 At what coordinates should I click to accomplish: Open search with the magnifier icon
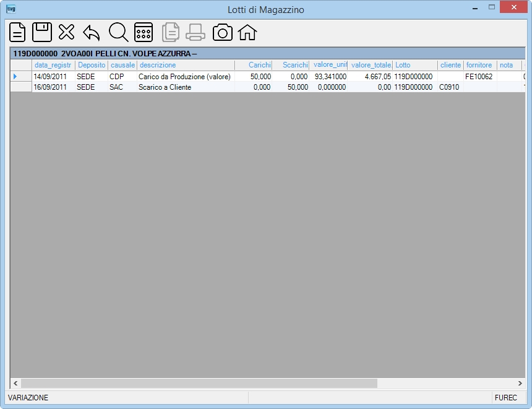point(118,32)
